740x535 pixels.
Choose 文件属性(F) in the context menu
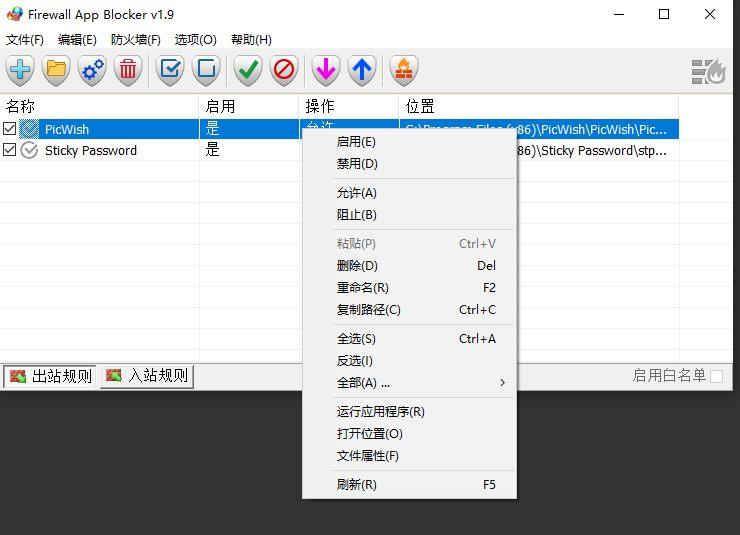(409, 456)
